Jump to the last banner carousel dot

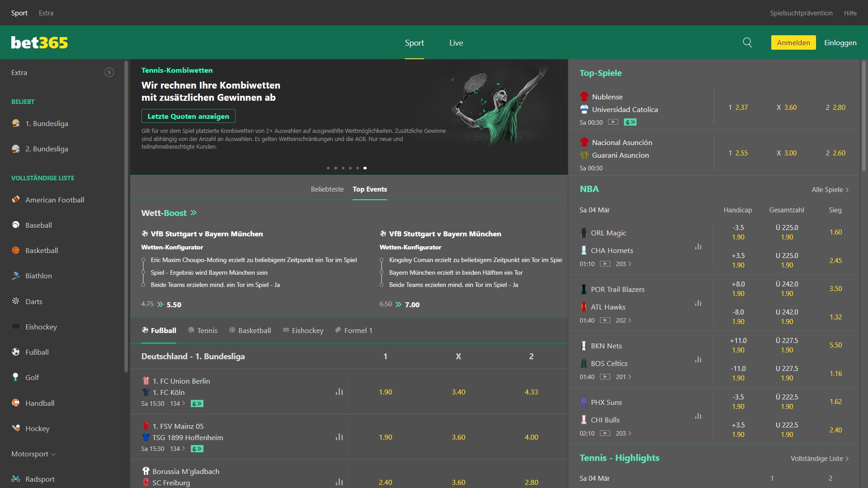click(365, 168)
